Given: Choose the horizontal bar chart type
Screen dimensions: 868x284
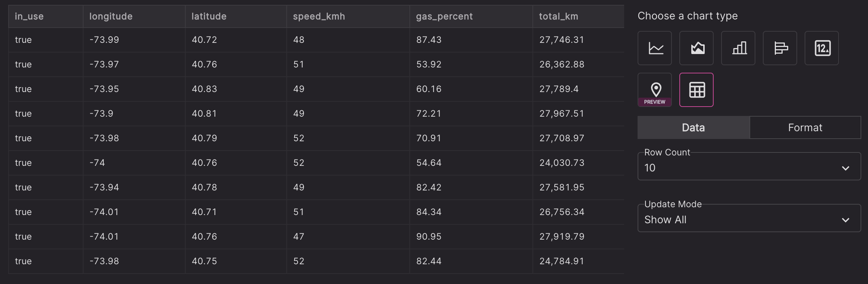Looking at the screenshot, I should [780, 48].
